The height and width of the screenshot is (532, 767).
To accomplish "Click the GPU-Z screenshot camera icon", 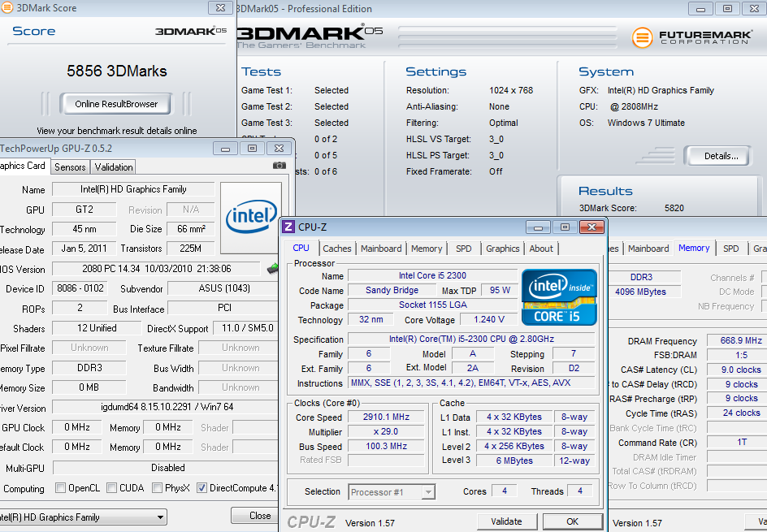I will 279,166.
